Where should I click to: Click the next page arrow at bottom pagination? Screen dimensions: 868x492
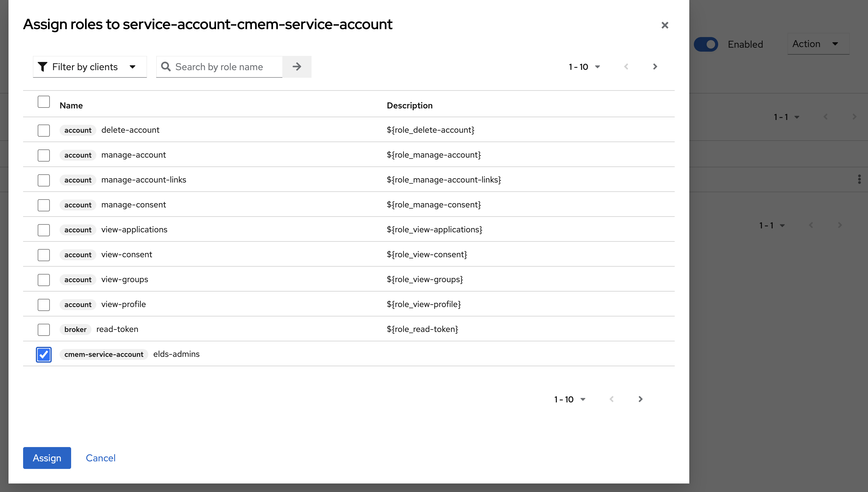[x=640, y=399]
